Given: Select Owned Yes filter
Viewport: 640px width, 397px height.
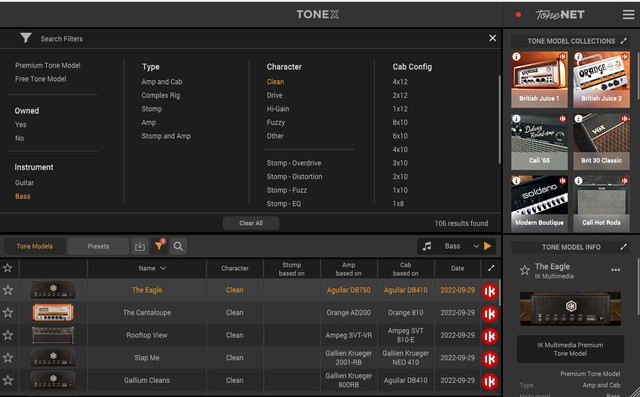Looking at the screenshot, I should coord(20,124).
